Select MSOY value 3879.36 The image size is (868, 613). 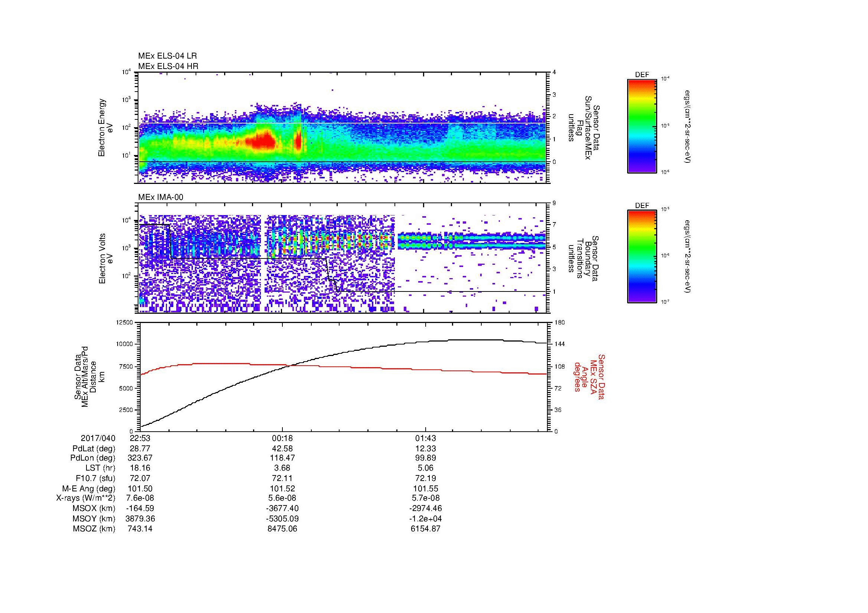(x=140, y=518)
